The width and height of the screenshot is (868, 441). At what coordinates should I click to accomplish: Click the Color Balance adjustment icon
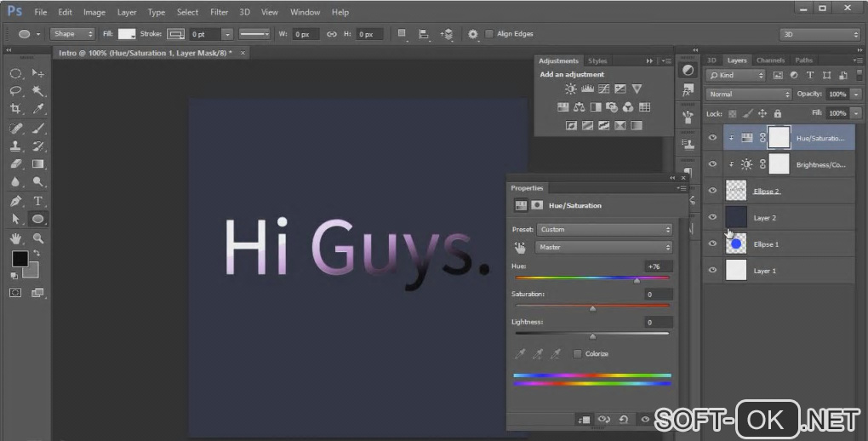579,107
